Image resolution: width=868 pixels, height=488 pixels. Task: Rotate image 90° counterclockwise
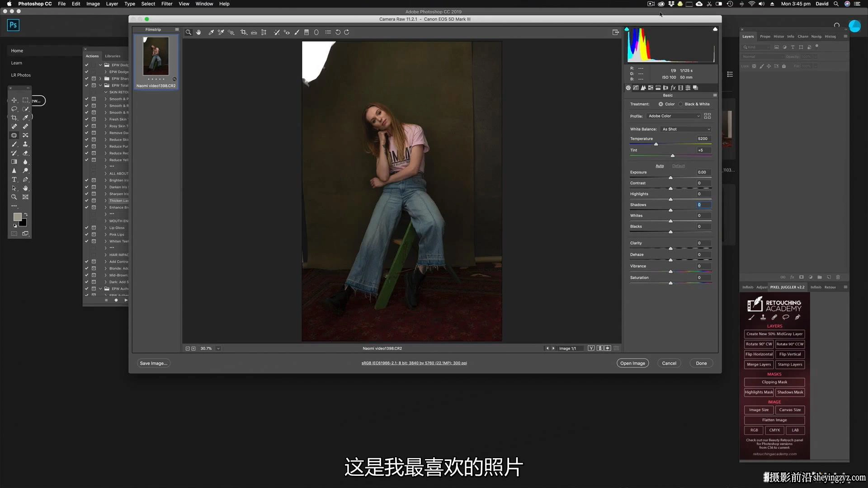coord(338,32)
